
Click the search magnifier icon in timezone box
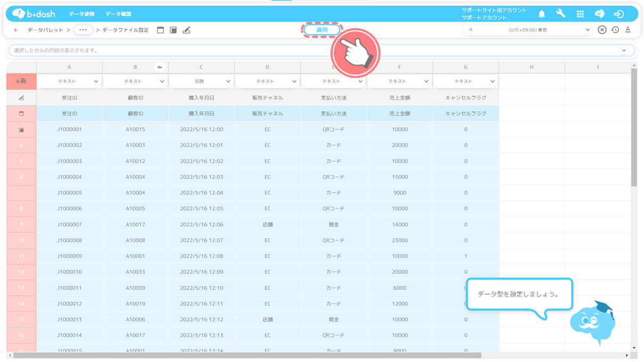click(471, 30)
